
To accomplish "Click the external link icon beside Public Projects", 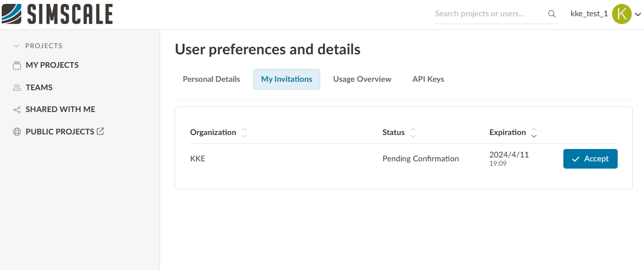I will coord(100,132).
